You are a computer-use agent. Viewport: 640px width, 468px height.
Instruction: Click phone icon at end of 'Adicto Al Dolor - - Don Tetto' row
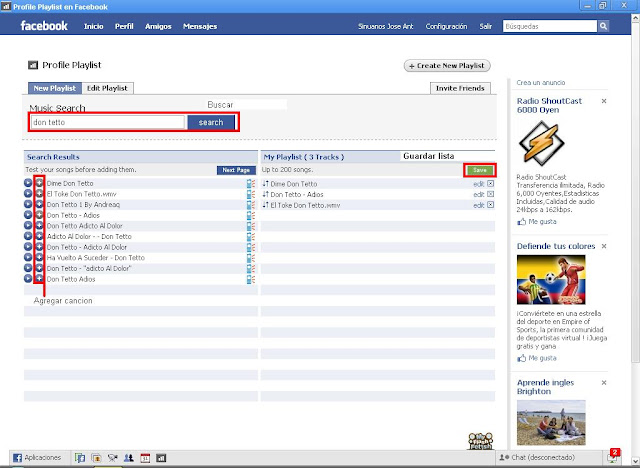coord(251,237)
